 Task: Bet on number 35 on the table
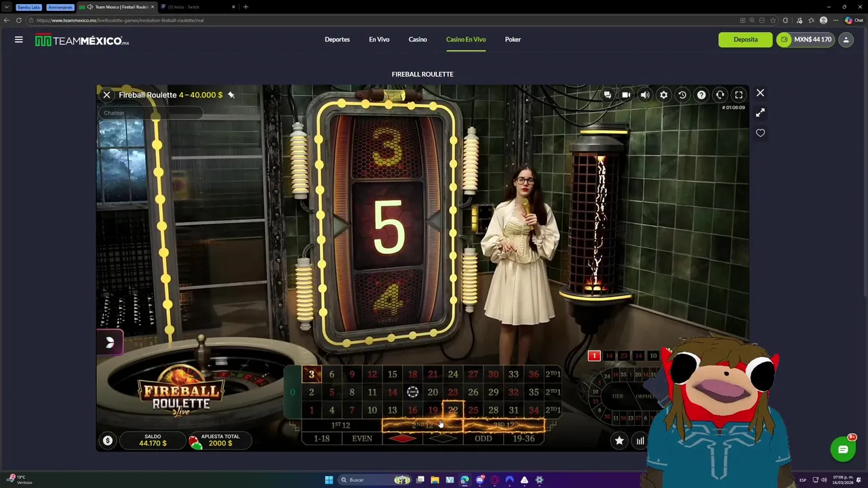[x=534, y=392]
